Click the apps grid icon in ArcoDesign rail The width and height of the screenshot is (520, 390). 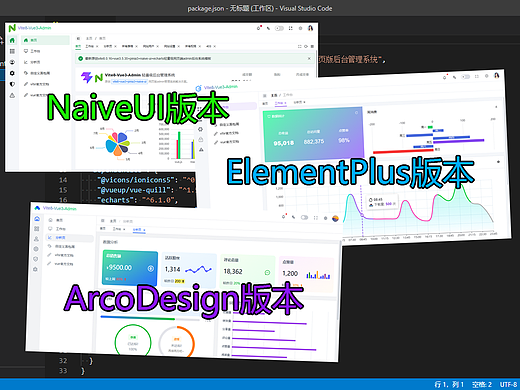coord(37,229)
